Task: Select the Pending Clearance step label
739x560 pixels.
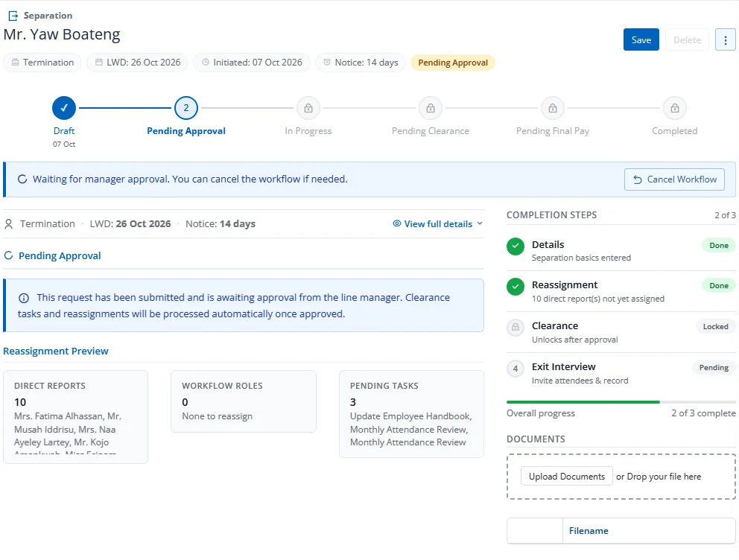Action: (x=431, y=131)
